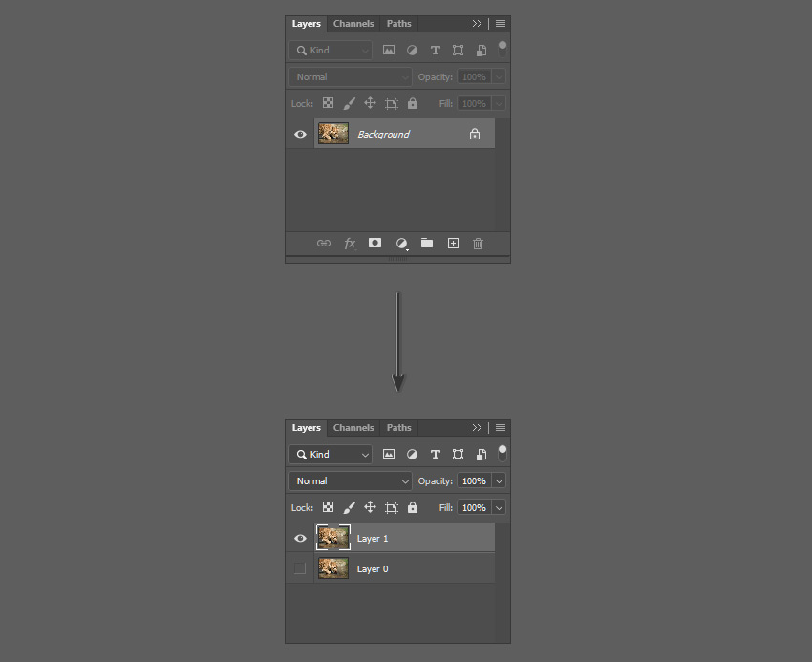Screen dimensions: 812x662
Task: Filter for adjustment layers in bottom panel
Action: point(412,455)
